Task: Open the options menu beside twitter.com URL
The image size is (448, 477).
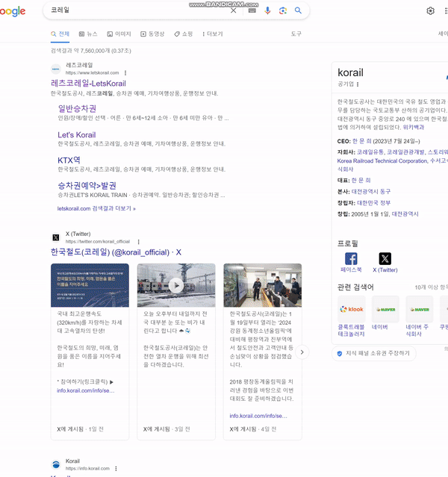Action: click(x=138, y=242)
